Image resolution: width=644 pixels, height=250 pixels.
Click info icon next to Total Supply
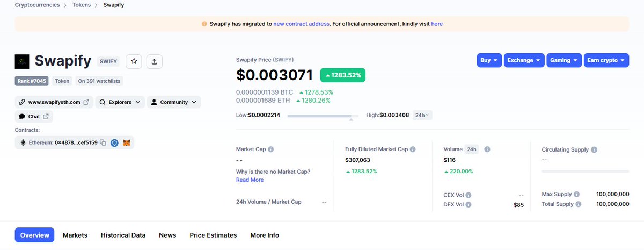[579, 204]
